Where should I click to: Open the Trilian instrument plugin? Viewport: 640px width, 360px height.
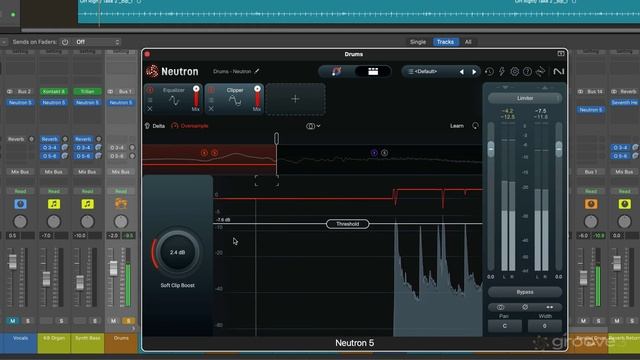[x=87, y=91]
